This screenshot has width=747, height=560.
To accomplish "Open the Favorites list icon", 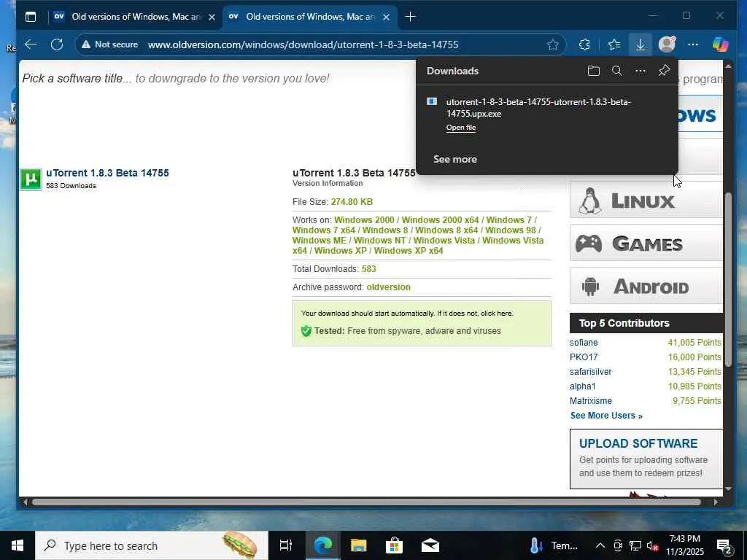I will click(614, 44).
